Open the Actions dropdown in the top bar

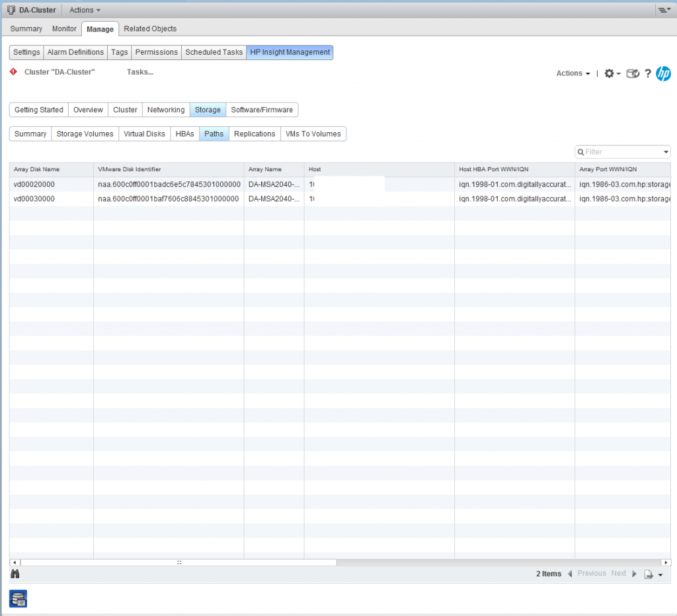pos(83,9)
